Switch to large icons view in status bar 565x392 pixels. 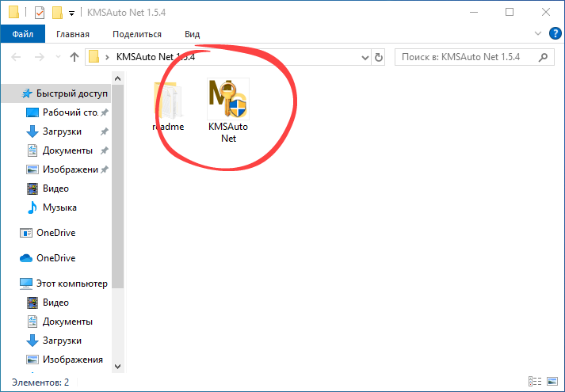point(553,382)
